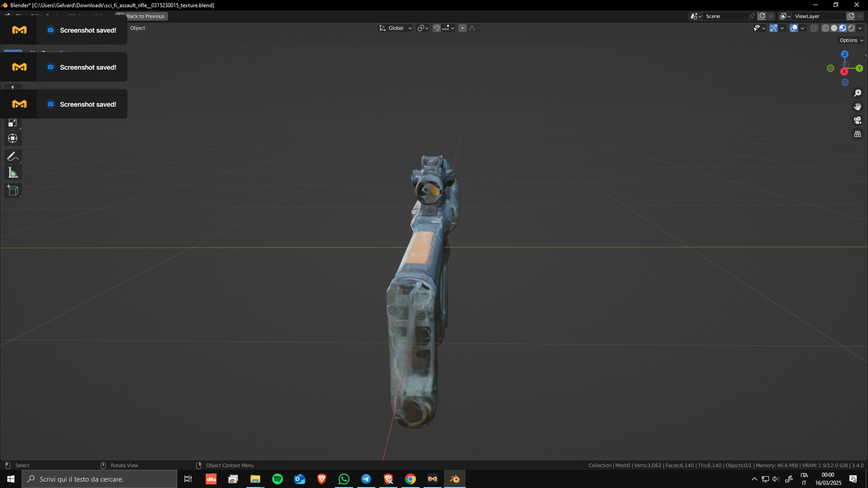Click scene statistics in status bar
868x488 pixels.
[726, 465]
